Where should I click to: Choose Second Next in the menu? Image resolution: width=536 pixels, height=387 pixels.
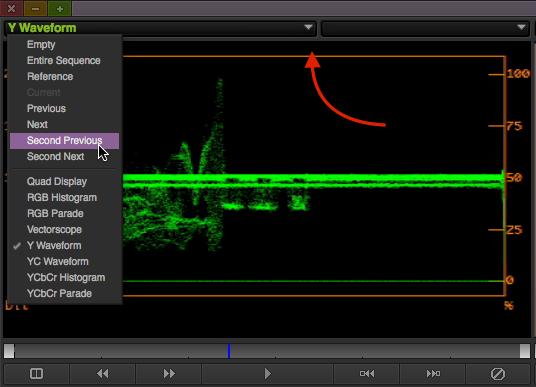(55, 157)
